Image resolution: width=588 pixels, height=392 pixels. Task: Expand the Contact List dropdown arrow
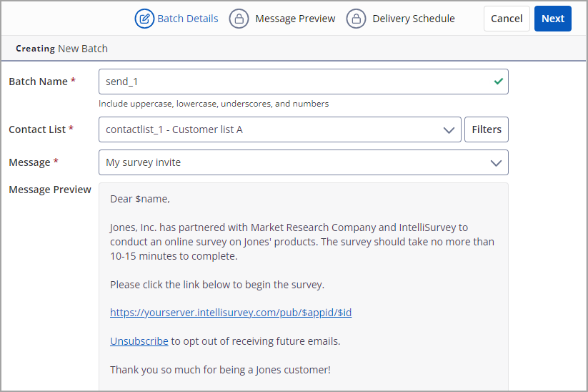[x=449, y=130]
